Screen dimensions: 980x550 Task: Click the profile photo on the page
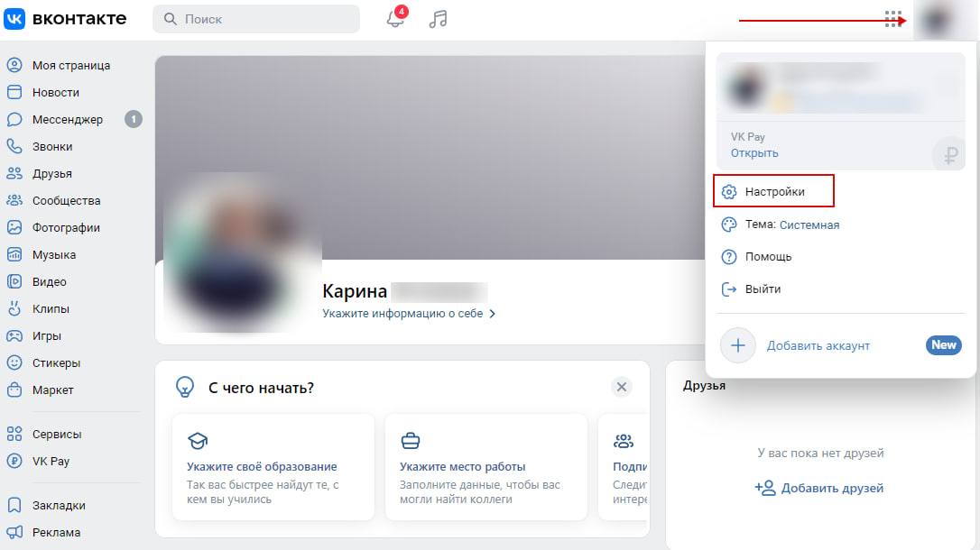[x=243, y=252]
